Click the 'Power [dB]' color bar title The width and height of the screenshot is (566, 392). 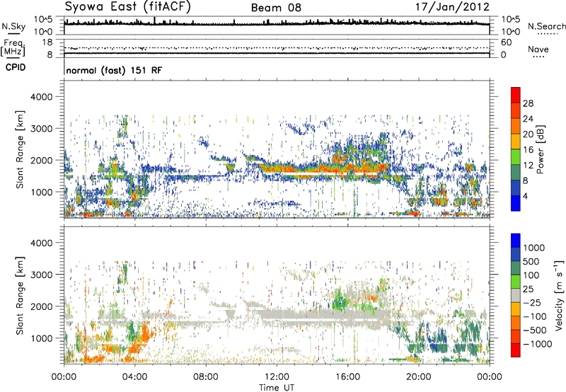click(x=541, y=149)
